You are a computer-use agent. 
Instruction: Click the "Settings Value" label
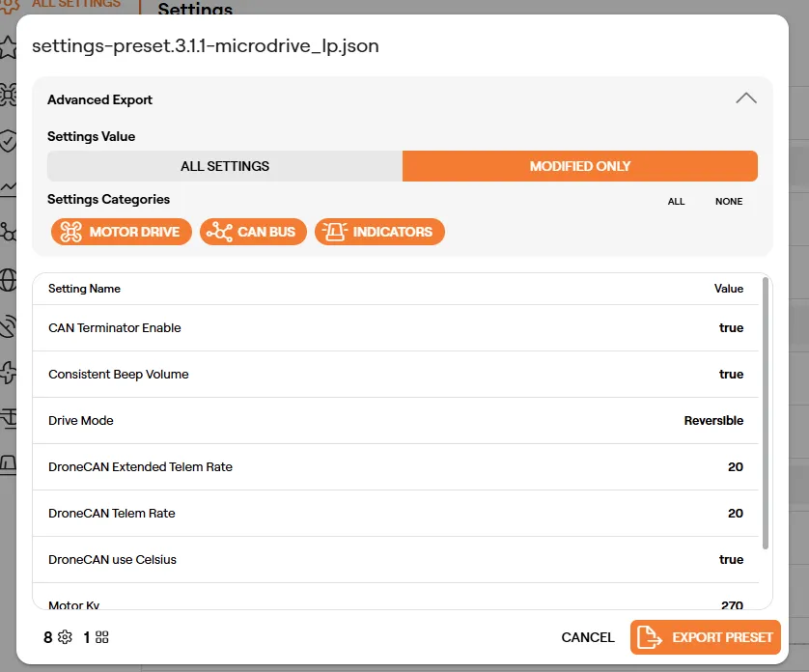click(92, 136)
